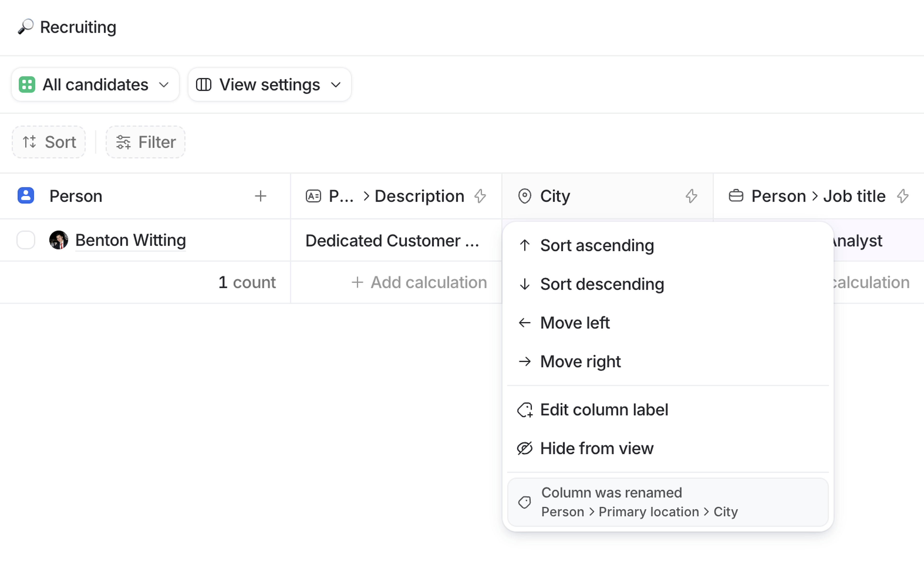This screenshot has height=582, width=924.
Task: Click the lightning bolt in City header
Action: pos(692,196)
